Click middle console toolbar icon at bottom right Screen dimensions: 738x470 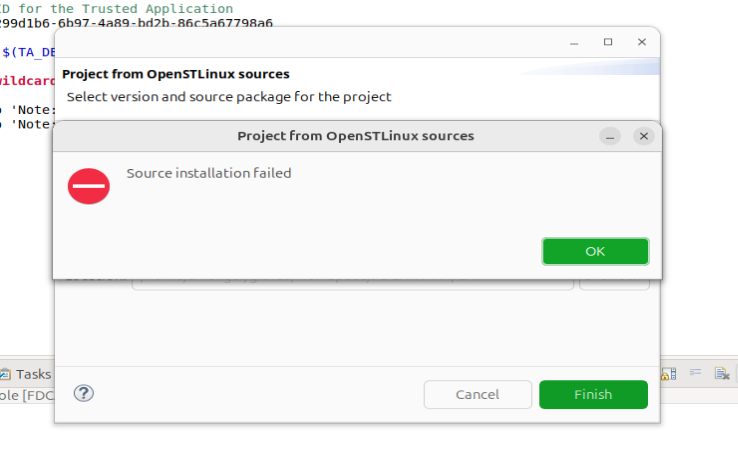(695, 373)
